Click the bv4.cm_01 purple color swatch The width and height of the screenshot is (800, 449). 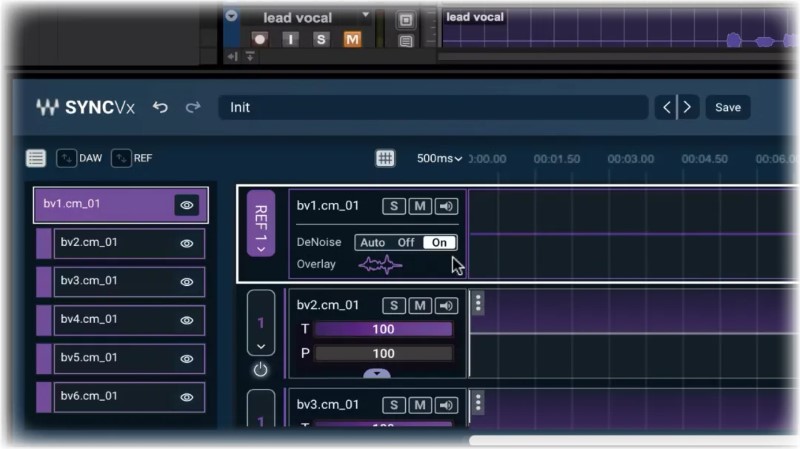tap(44, 320)
